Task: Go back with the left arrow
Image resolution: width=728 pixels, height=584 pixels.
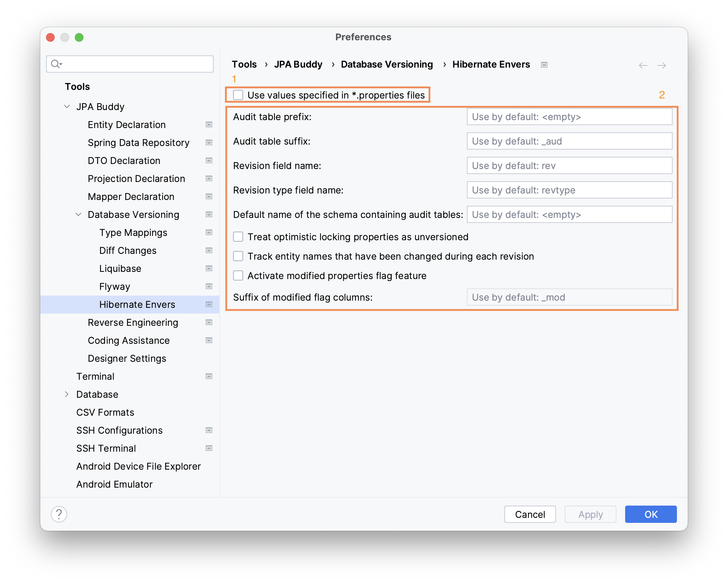Action: click(x=643, y=65)
